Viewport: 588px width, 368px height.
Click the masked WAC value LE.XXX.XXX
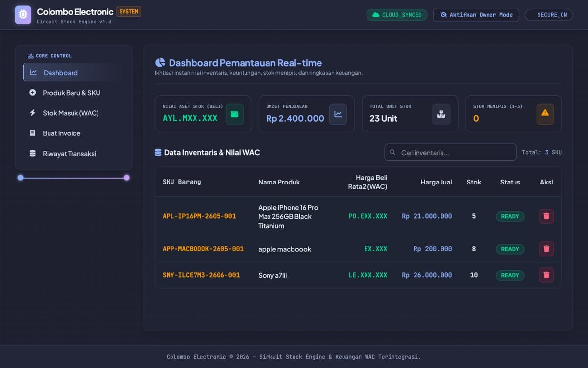coord(368,275)
